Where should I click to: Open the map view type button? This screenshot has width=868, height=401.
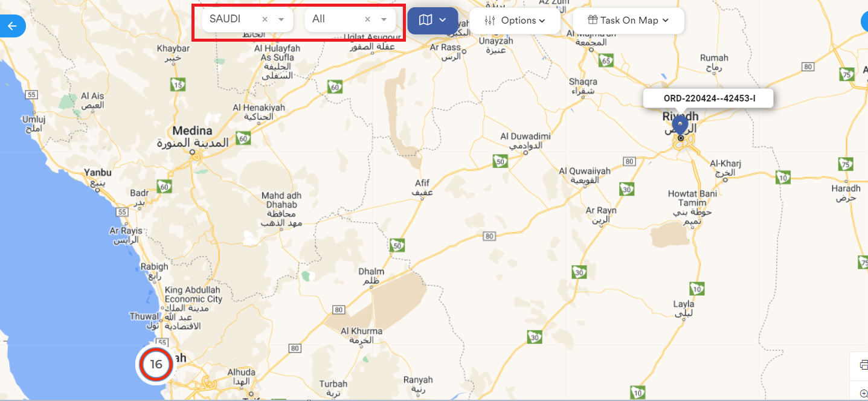click(x=432, y=20)
